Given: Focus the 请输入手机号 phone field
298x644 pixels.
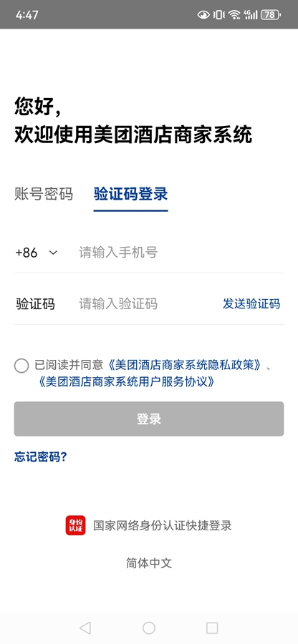Looking at the screenshot, I should coord(181,253).
